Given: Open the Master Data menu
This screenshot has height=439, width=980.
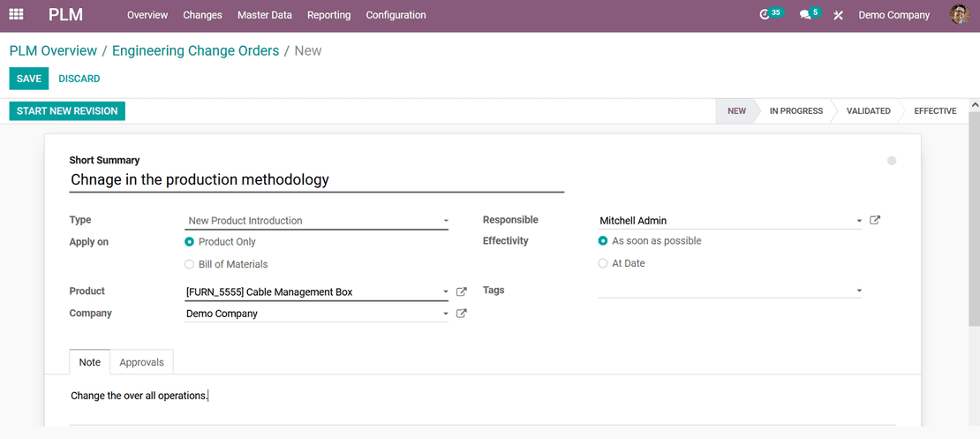Looking at the screenshot, I should [x=264, y=15].
